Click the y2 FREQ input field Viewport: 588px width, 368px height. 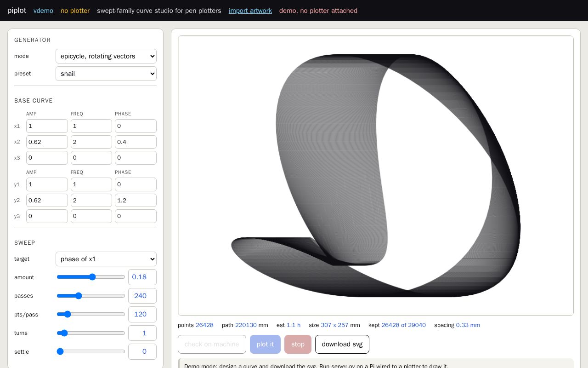point(91,200)
